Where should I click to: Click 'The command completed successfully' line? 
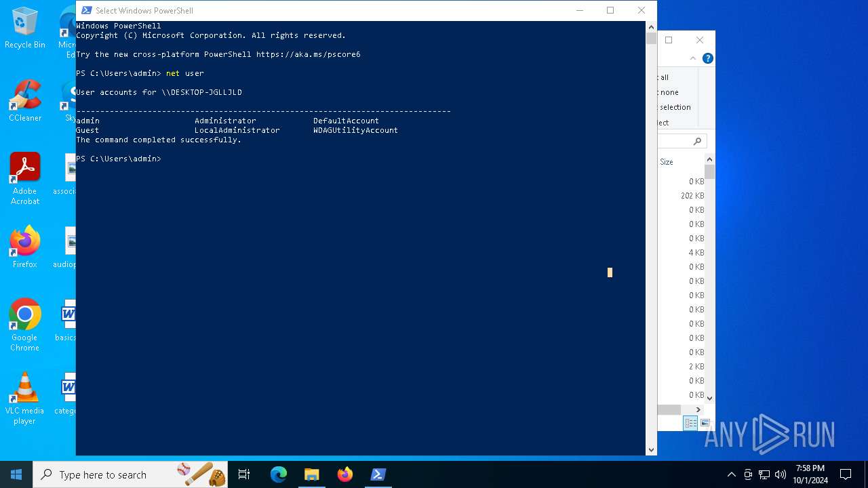(159, 140)
